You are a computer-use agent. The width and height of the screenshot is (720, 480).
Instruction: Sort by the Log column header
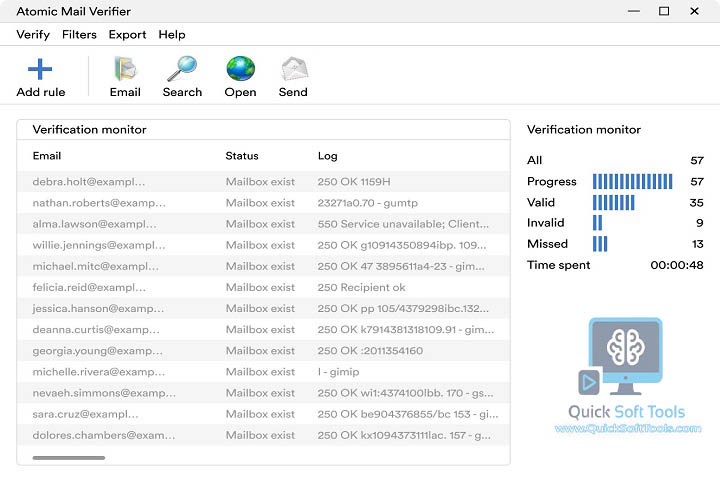[327, 156]
